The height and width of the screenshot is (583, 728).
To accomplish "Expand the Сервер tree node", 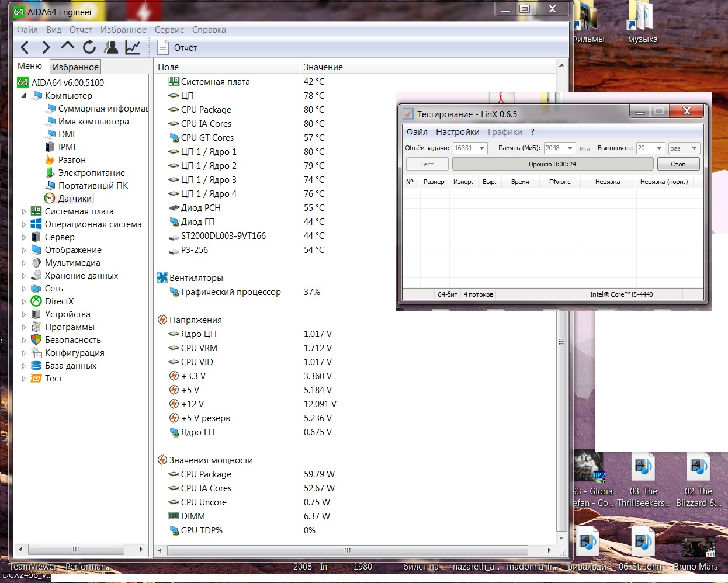I will 24,237.
